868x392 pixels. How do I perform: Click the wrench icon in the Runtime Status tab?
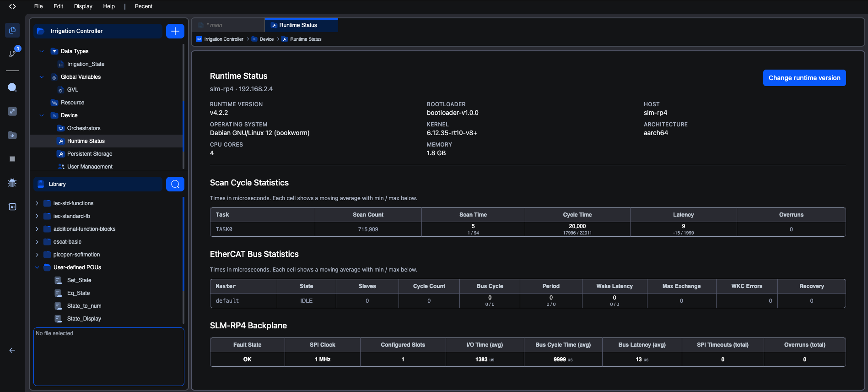pyautogui.click(x=274, y=25)
